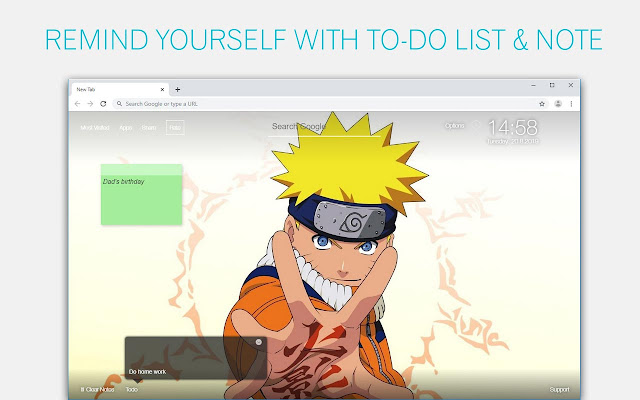Image resolution: width=640 pixels, height=400 pixels.
Task: Open the Share menu
Action: (149, 128)
